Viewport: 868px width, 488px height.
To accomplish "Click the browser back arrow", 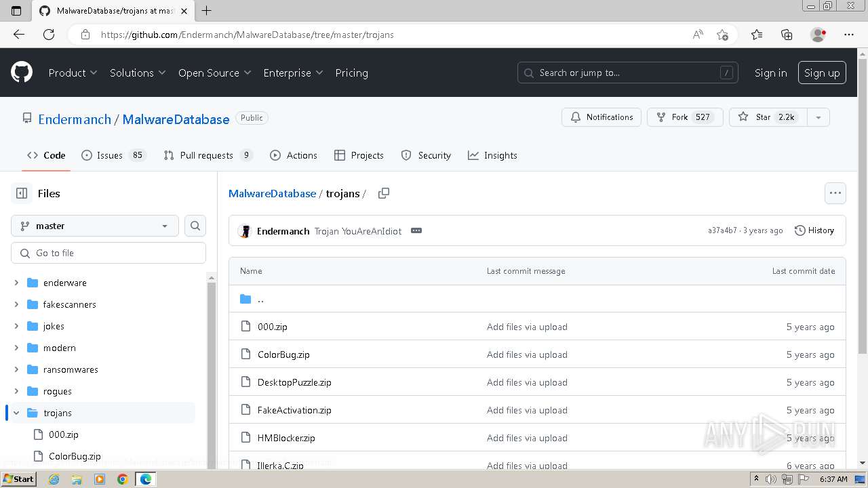I will [x=19, y=35].
